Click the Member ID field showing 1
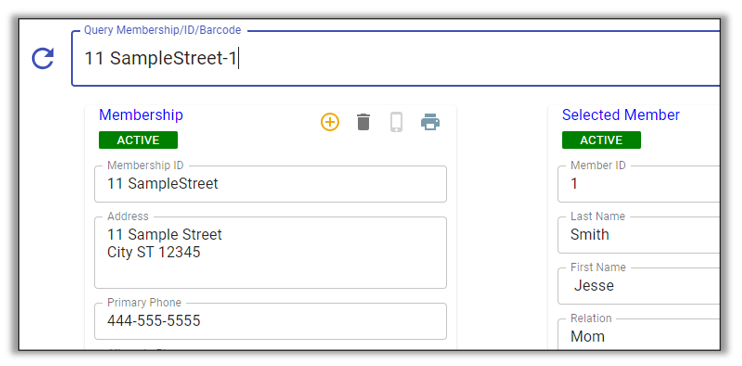The height and width of the screenshot is (366, 742). [639, 184]
